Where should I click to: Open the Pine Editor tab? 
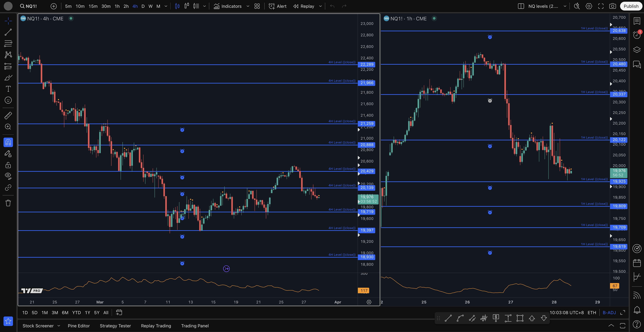pyautogui.click(x=78, y=326)
